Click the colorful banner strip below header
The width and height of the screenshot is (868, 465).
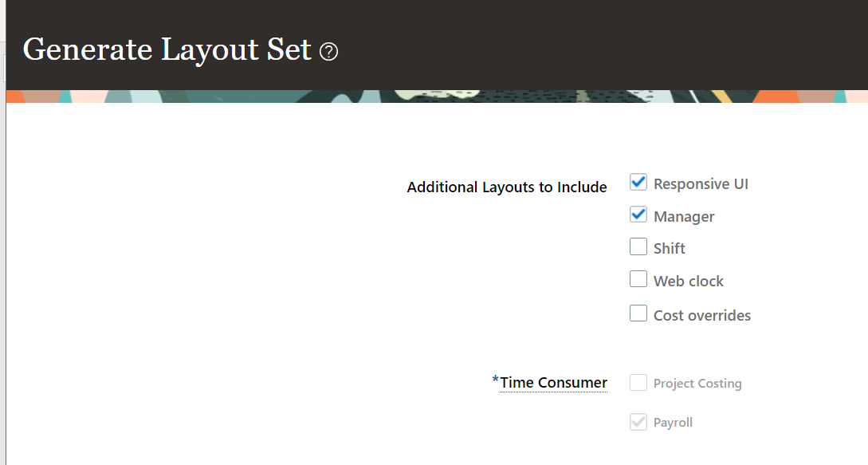pyautogui.click(x=434, y=96)
